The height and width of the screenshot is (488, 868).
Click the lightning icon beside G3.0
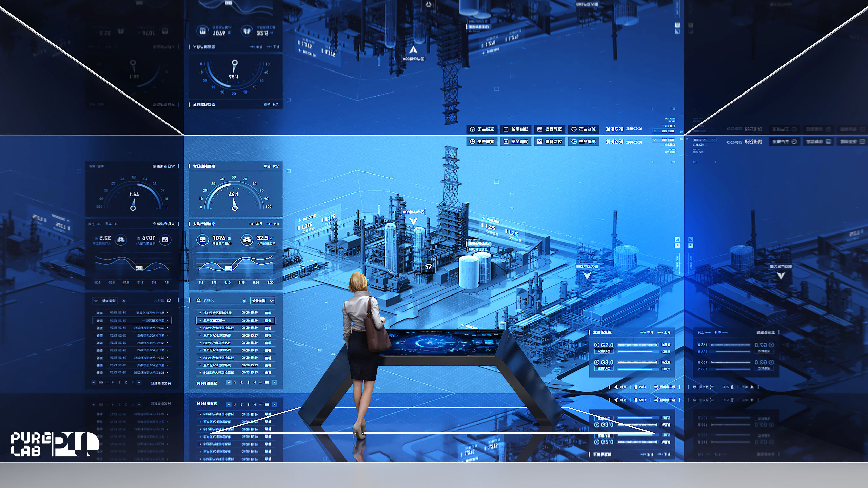click(x=597, y=362)
